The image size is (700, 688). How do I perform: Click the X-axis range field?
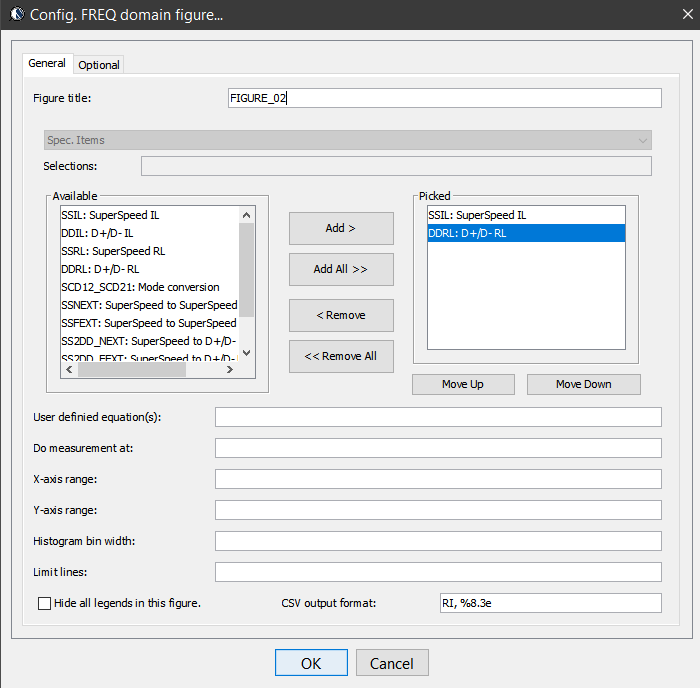(438, 479)
